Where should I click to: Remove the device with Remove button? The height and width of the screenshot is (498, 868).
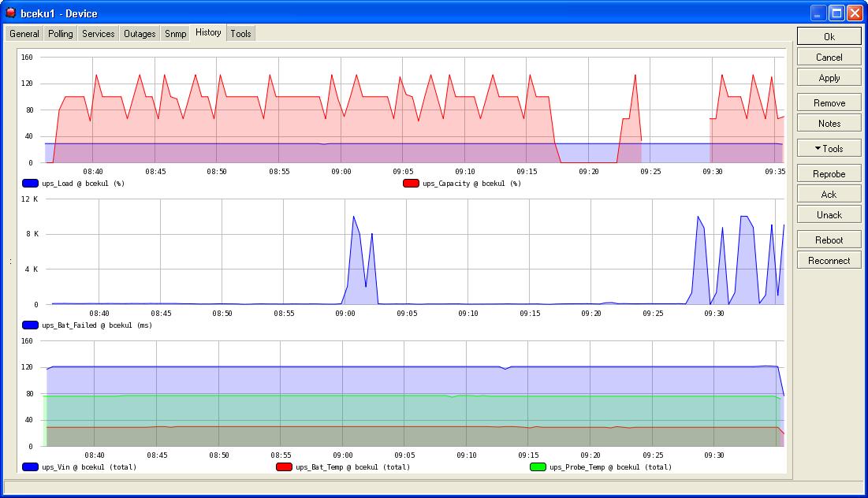click(829, 103)
